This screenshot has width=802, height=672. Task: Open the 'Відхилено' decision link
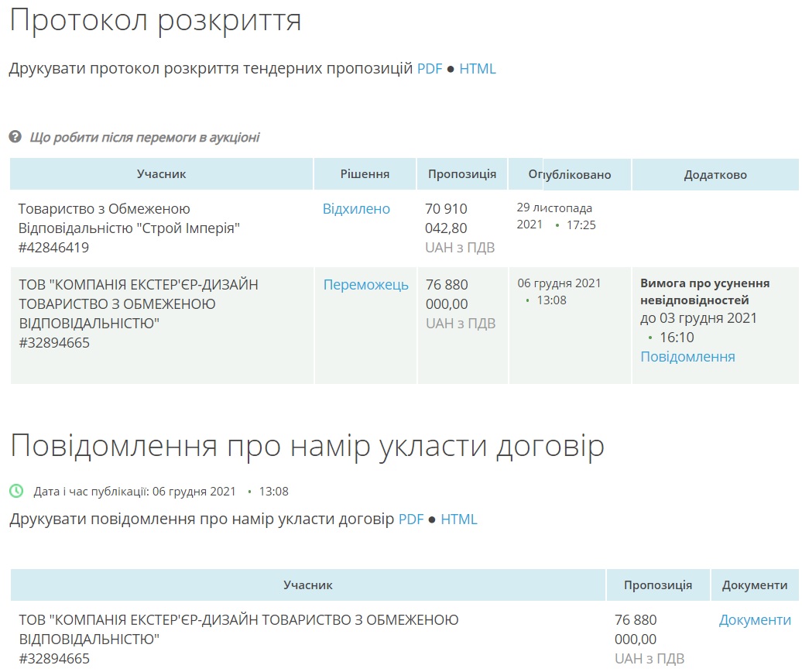[x=356, y=209]
